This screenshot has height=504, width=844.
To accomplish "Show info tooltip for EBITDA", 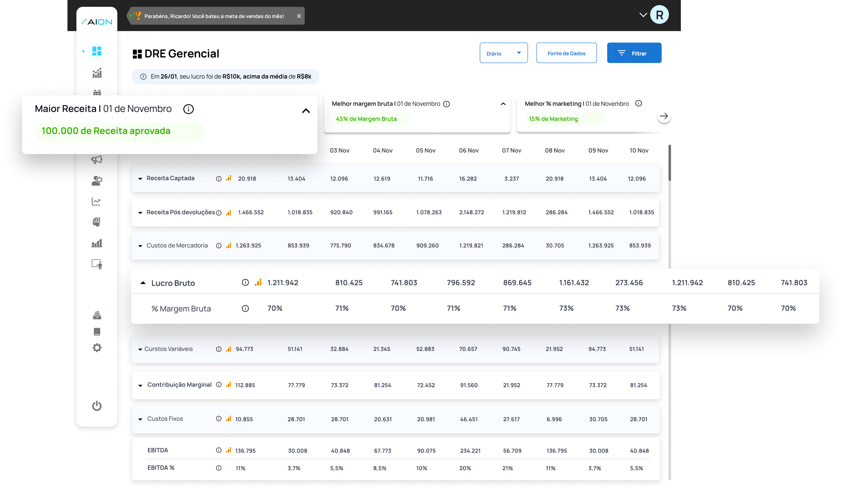I will (218, 450).
